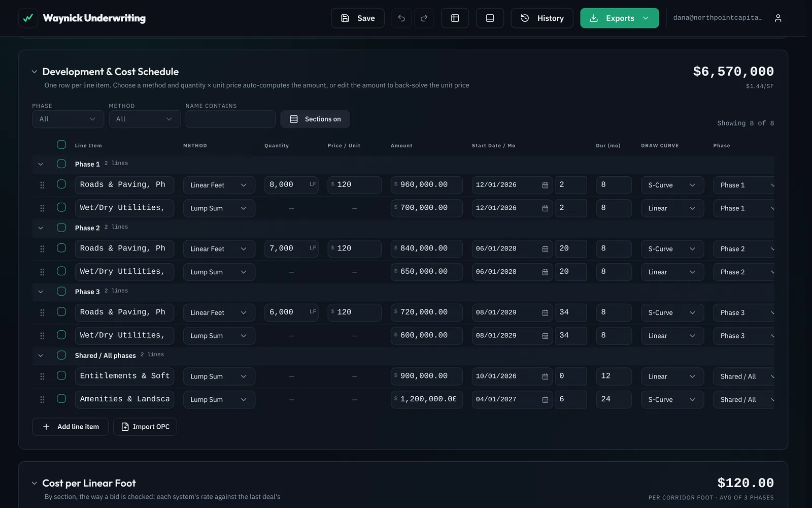Click the redo arrow icon
This screenshot has width=812, height=508.
[424, 18]
